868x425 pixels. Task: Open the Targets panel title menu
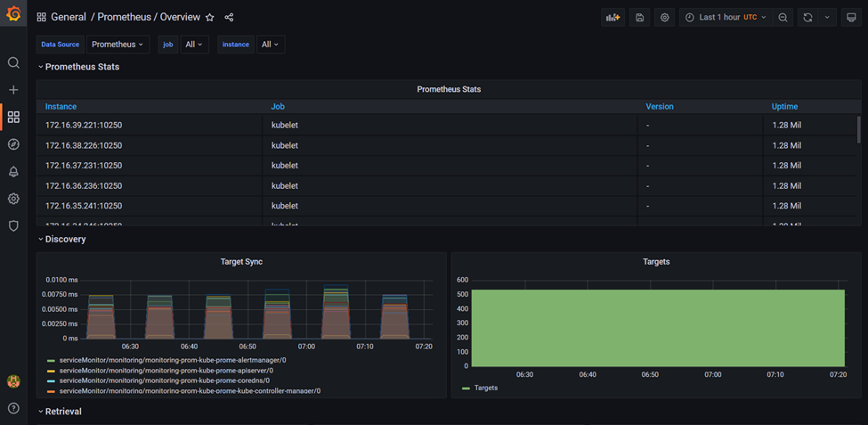656,262
